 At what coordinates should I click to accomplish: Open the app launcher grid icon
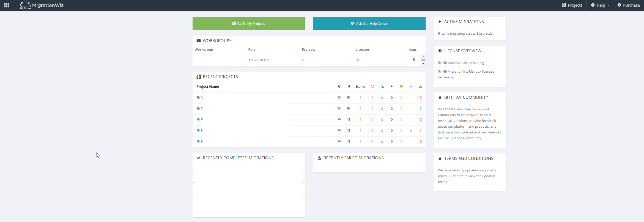click(x=7, y=5)
